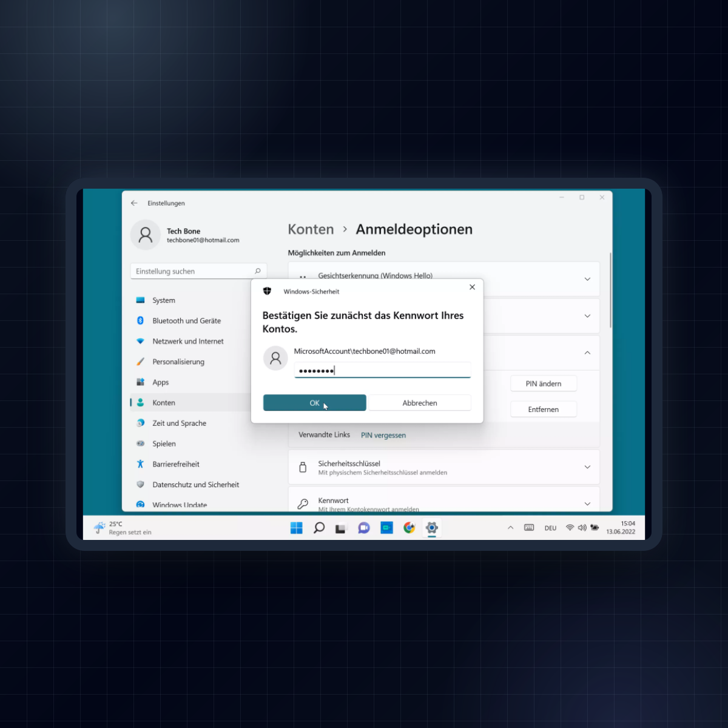This screenshot has height=728, width=728.
Task: Click the PIN ändern button
Action: [x=544, y=383]
